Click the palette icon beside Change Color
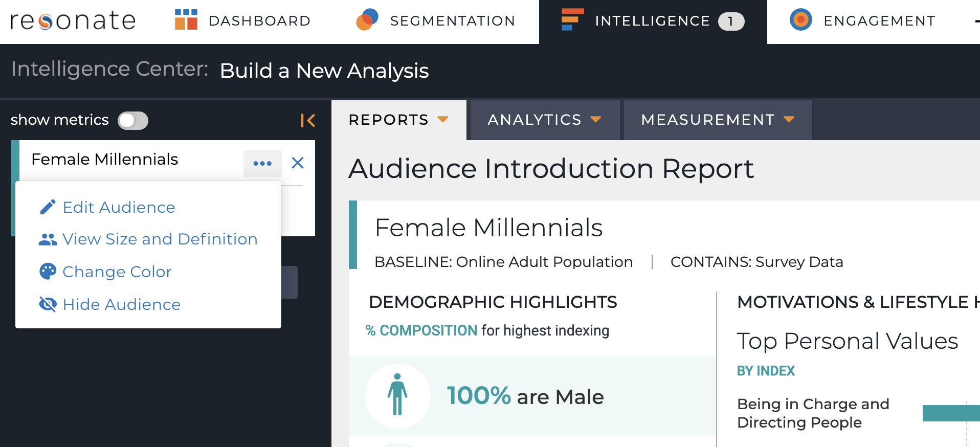980x447 pixels. point(48,272)
